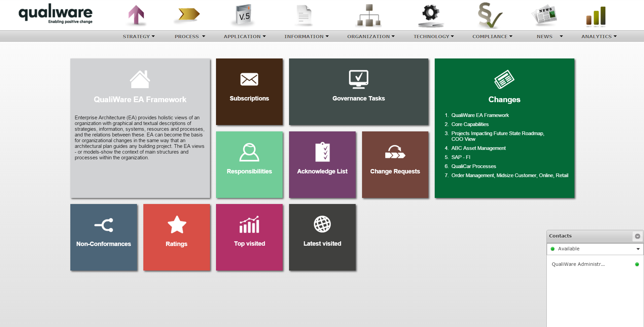Image resolution: width=644 pixels, height=327 pixels.
Task: Click the star icon in Ratings tile
Action: point(177,224)
